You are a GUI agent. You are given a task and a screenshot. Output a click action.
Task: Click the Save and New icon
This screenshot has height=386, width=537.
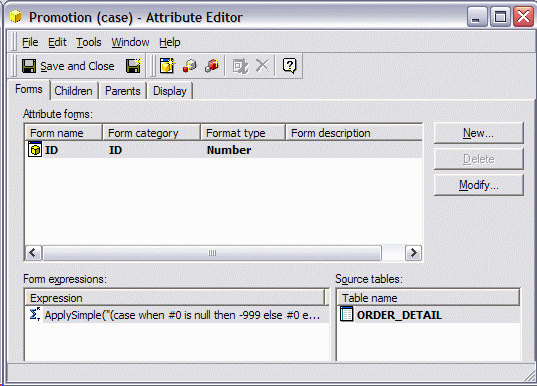point(133,65)
